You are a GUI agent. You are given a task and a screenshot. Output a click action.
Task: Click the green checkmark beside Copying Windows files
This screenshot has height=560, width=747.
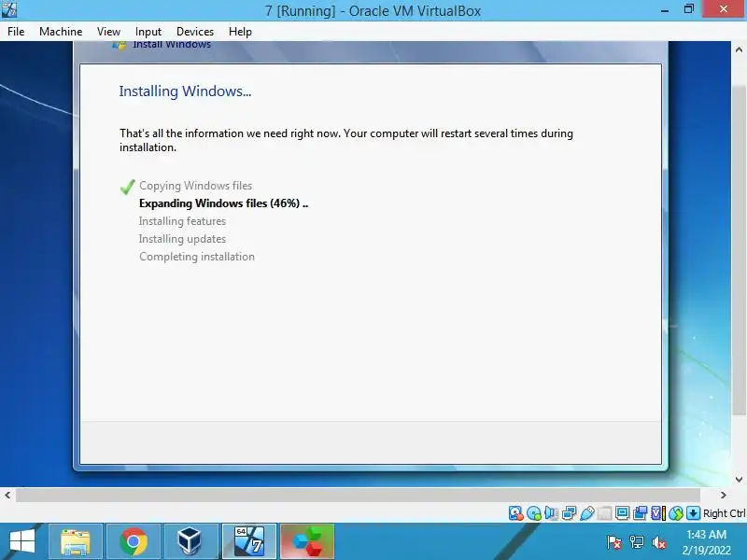pyautogui.click(x=127, y=186)
